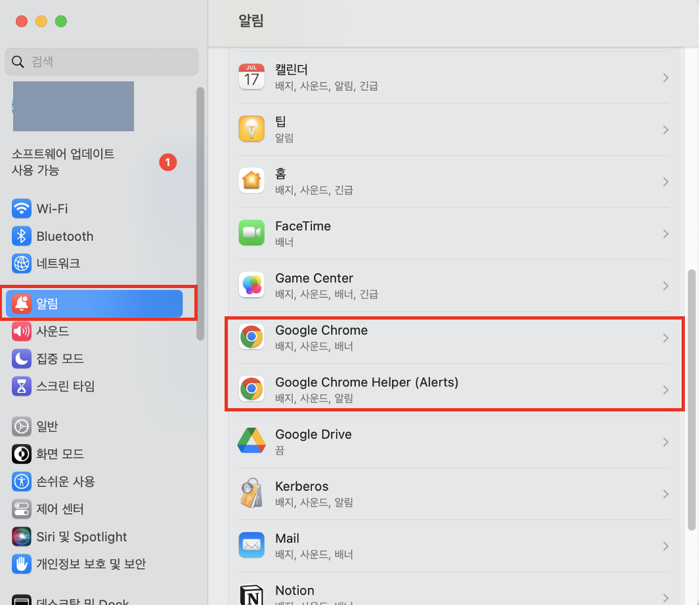Click the chevron on Mail row
This screenshot has width=700, height=605.
666,546
